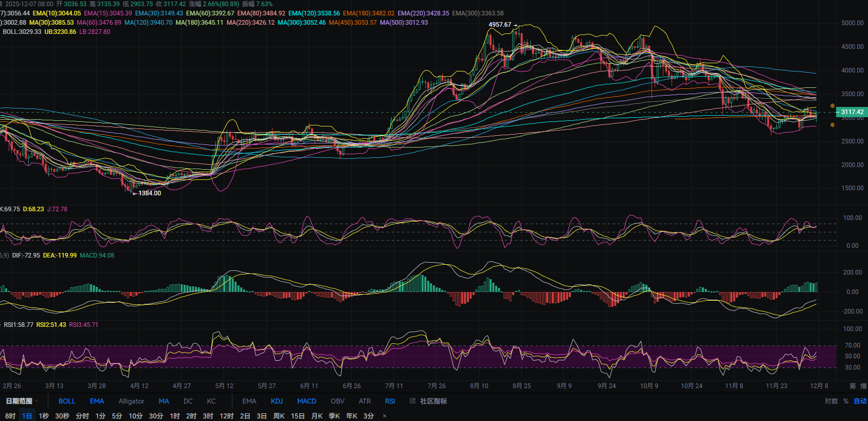Click the lower bell alert icon
868x421 pixels.
(833, 125)
